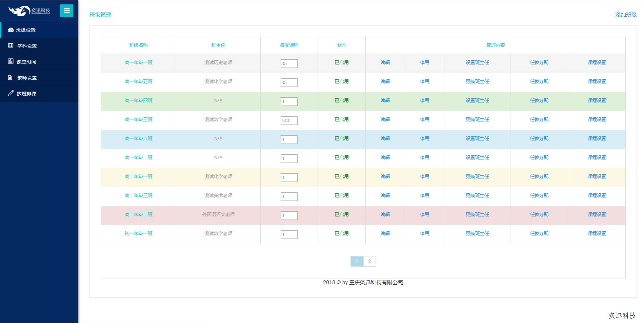The image size is (644, 323).
Task: Disable the 高一年级四班 class
Action: pyautogui.click(x=424, y=100)
